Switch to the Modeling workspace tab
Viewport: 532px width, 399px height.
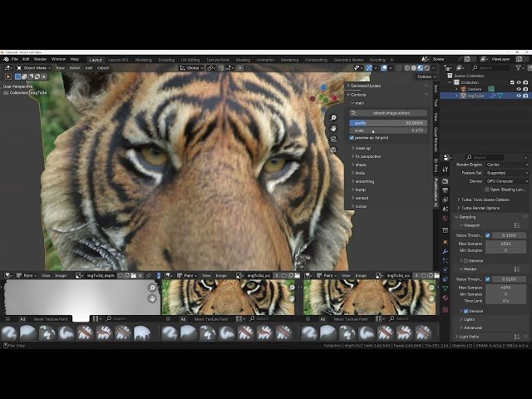point(144,60)
